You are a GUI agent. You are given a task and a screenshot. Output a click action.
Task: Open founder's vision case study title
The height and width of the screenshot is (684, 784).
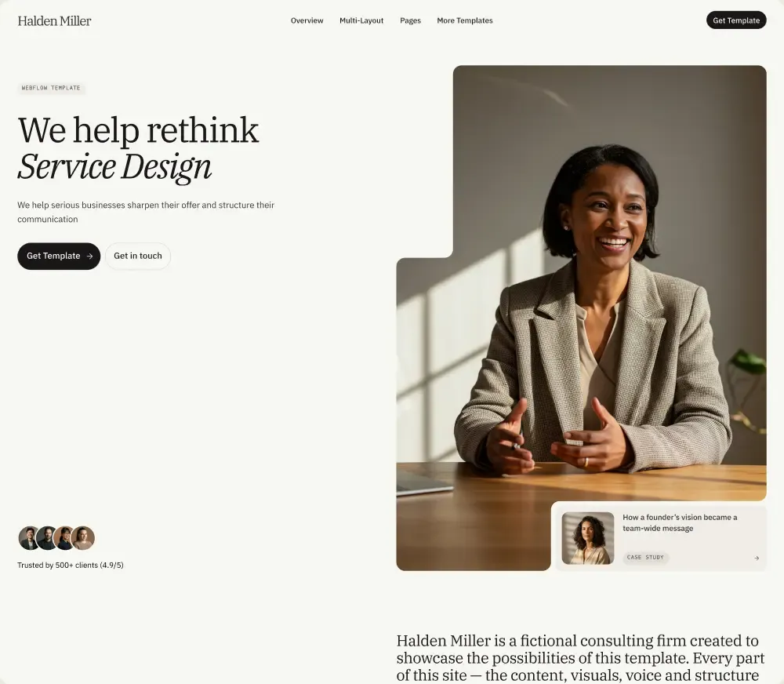680,523
